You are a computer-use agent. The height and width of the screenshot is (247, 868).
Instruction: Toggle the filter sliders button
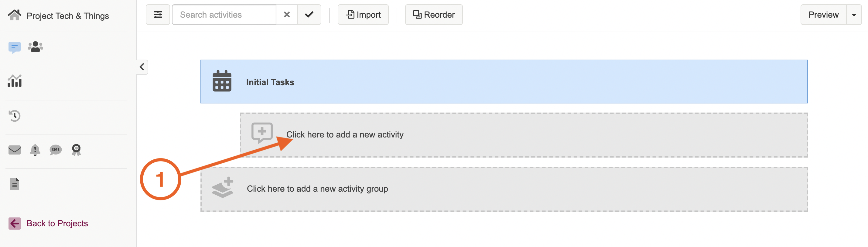coord(158,15)
